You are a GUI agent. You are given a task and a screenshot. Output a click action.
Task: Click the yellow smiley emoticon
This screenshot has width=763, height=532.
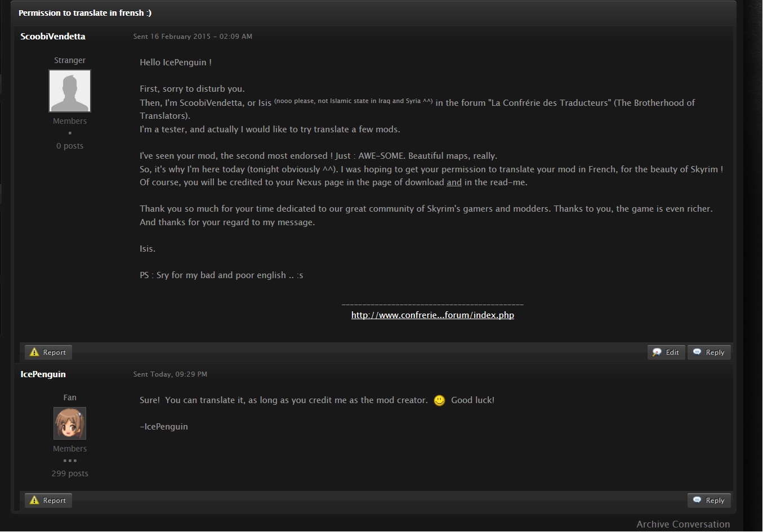(x=439, y=400)
